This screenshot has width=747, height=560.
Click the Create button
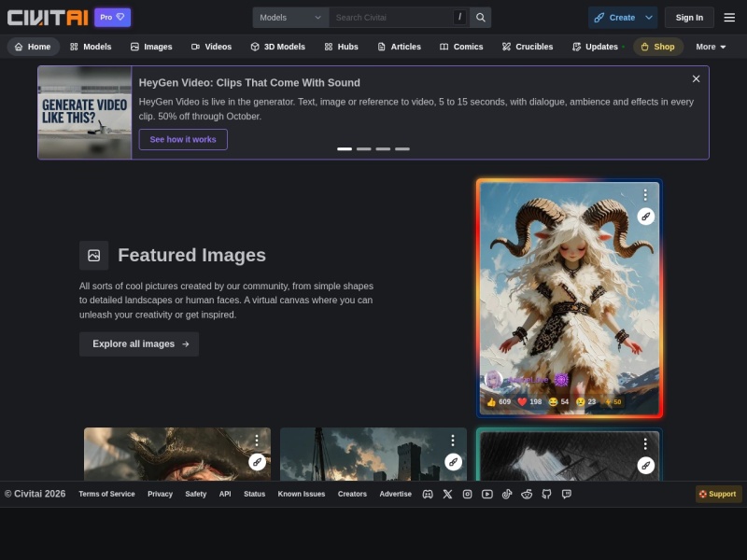tap(614, 18)
